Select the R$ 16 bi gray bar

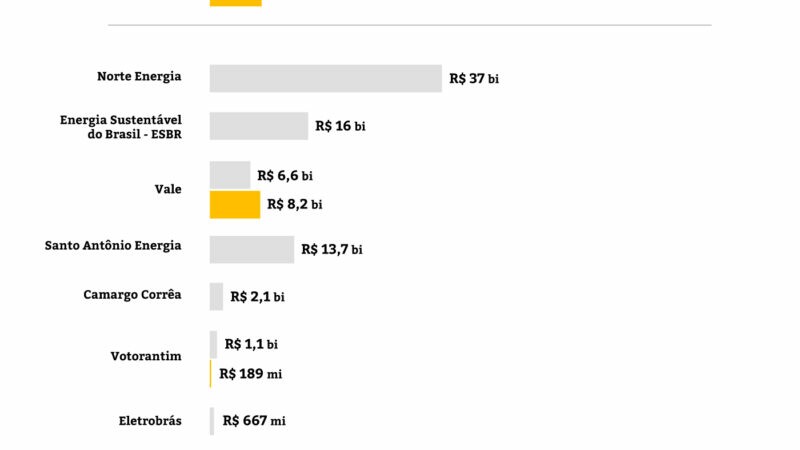tap(259, 126)
